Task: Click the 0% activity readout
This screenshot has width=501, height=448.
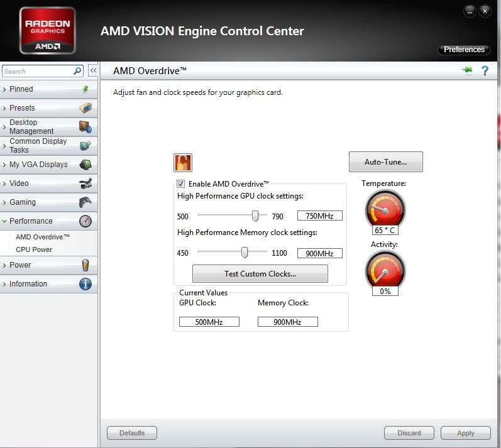Action: [x=385, y=291]
